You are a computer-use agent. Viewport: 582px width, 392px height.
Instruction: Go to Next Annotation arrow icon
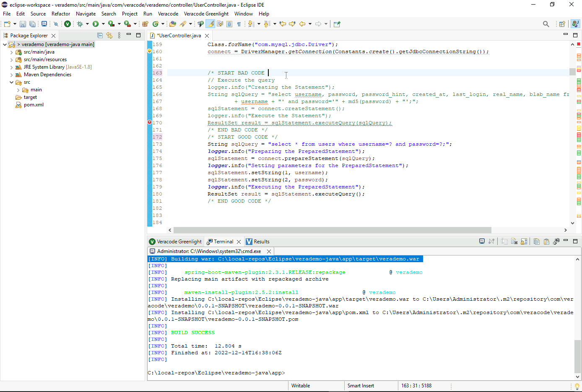pos(251,24)
